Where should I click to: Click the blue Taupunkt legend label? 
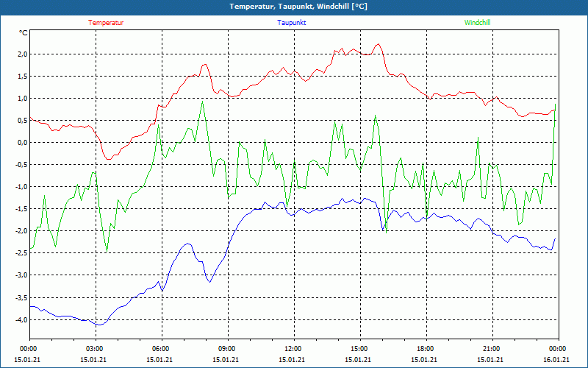point(291,23)
